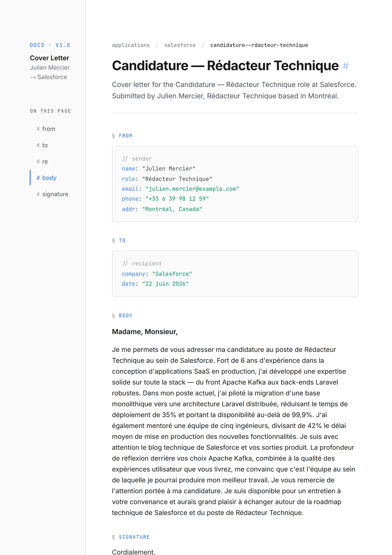The width and height of the screenshot is (392, 555).
Task: Select the 'candidature--rdacteur-technique' breadcrumb
Action: click(259, 45)
